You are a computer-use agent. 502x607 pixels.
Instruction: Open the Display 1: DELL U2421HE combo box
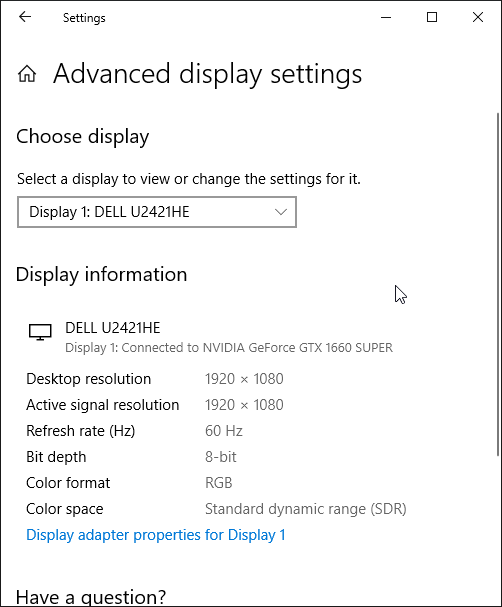(157, 212)
